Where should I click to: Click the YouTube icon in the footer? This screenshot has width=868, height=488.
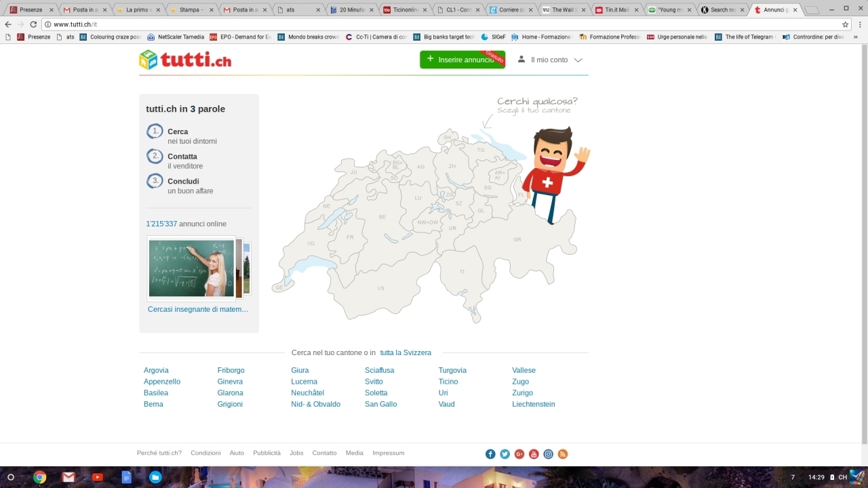534,453
